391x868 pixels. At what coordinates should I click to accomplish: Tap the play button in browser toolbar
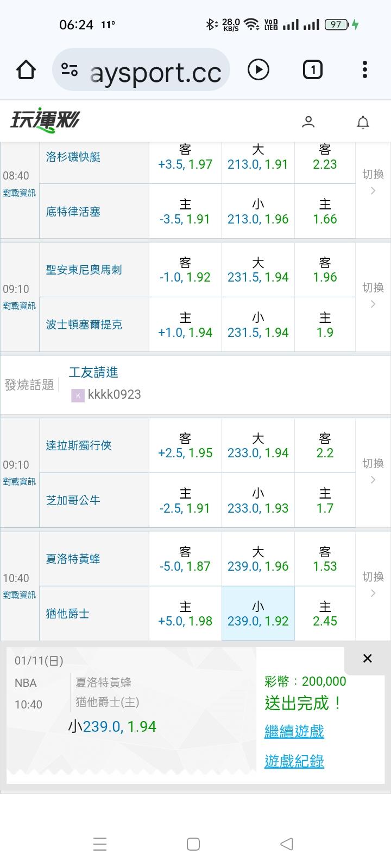pyautogui.click(x=258, y=69)
